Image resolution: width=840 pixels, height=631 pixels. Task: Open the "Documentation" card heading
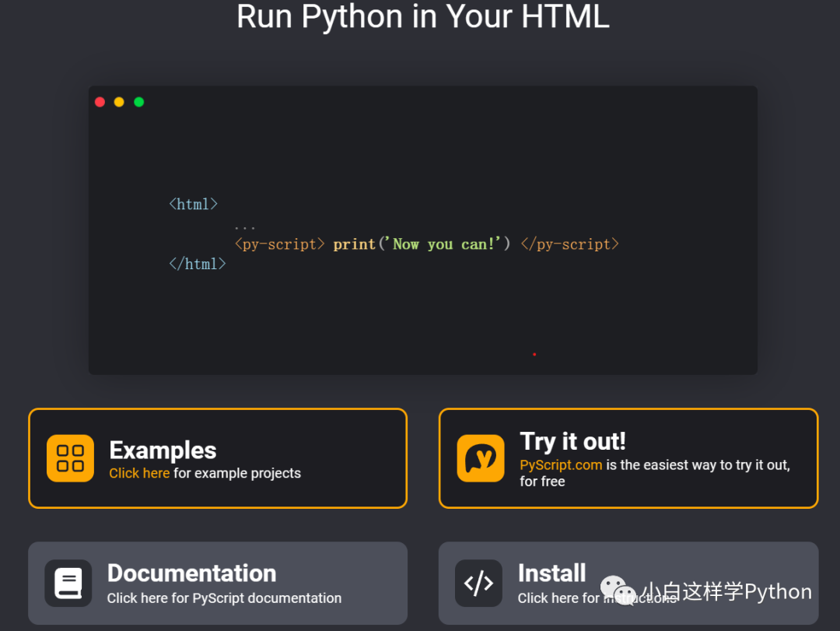pyautogui.click(x=192, y=573)
